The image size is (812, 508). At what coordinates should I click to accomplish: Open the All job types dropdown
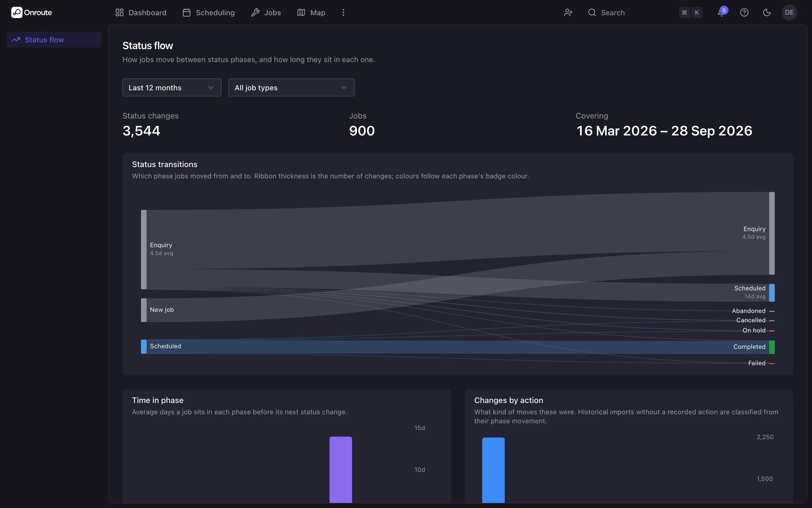(291, 88)
